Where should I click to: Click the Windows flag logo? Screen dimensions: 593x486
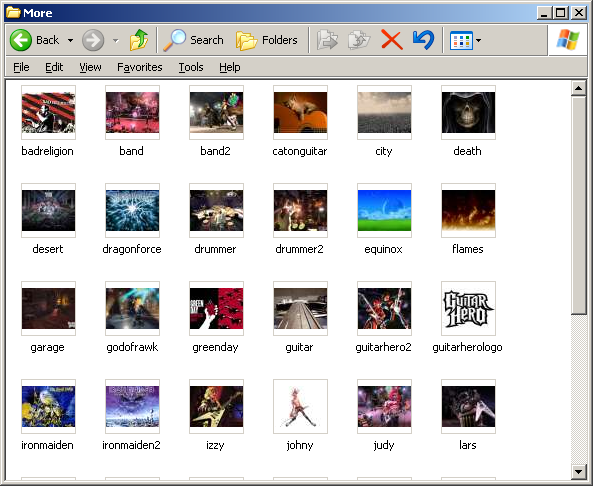click(568, 40)
